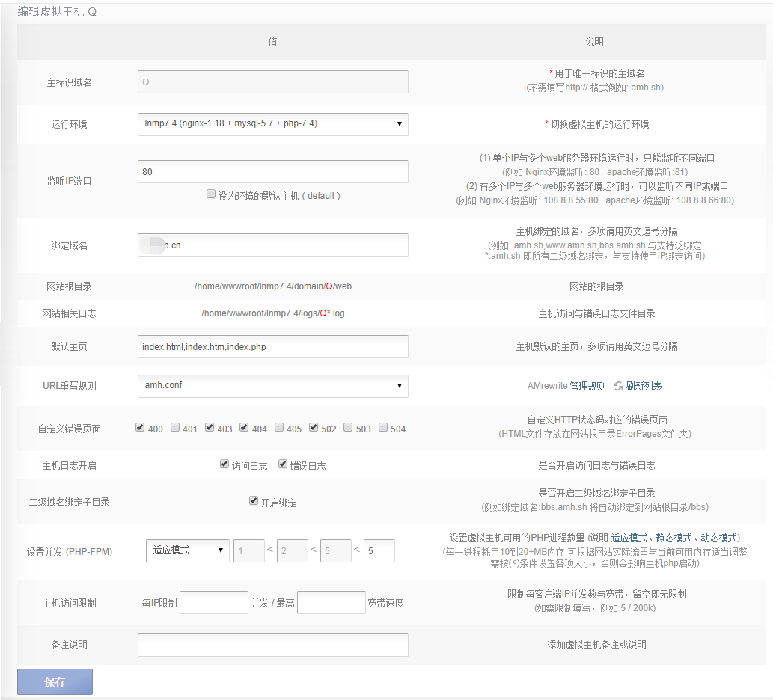Viewport: 773px width, 700px height.
Task: Click the 默认主页 index files field
Action: [x=272, y=346]
